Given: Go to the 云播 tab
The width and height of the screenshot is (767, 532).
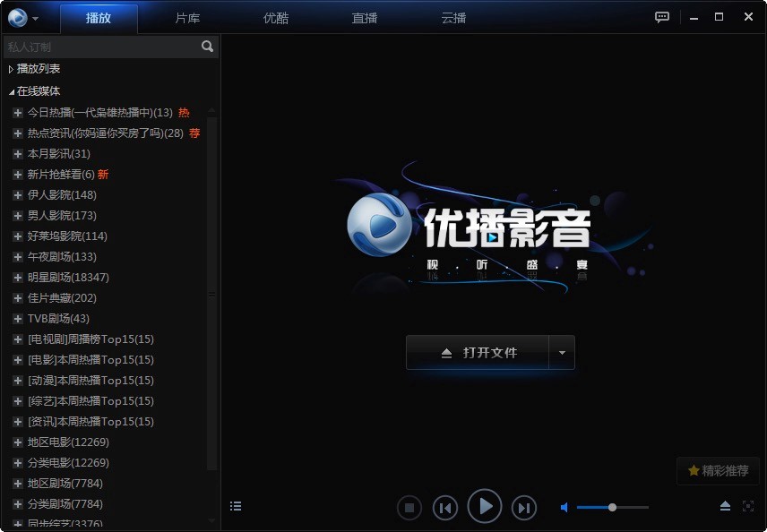Looking at the screenshot, I should tap(453, 18).
